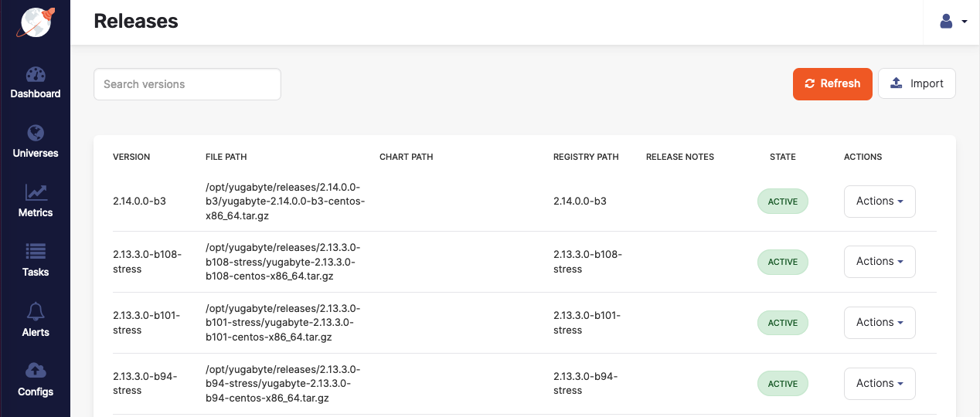This screenshot has height=417, width=980.
Task: Select the Tasks list icon
Action: pos(36,252)
